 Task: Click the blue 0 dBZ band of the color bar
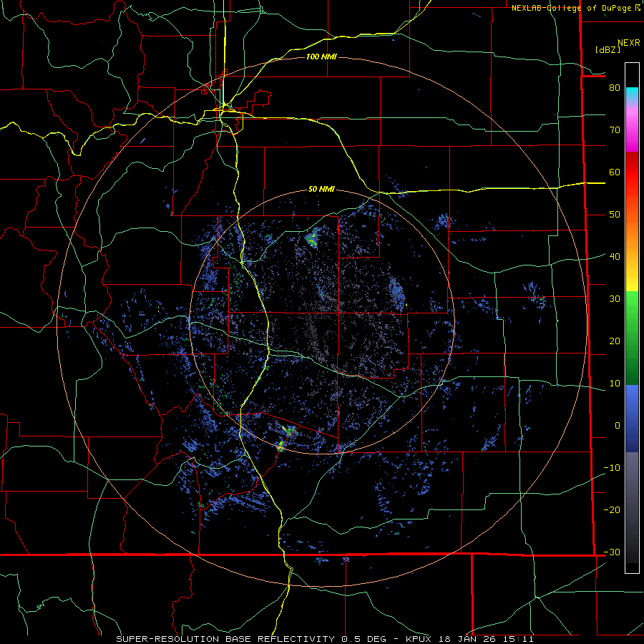coord(632,419)
